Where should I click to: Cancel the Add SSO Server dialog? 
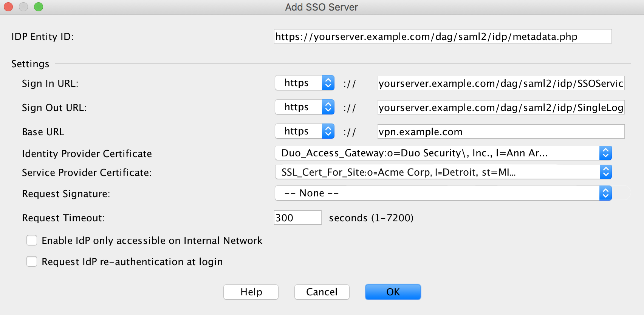tap(322, 292)
